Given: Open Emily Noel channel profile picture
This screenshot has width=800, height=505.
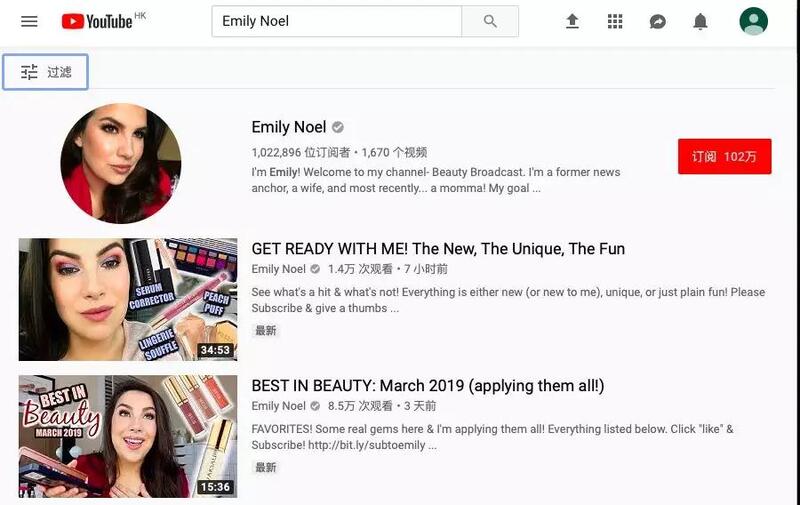Looking at the screenshot, I should click(121, 163).
